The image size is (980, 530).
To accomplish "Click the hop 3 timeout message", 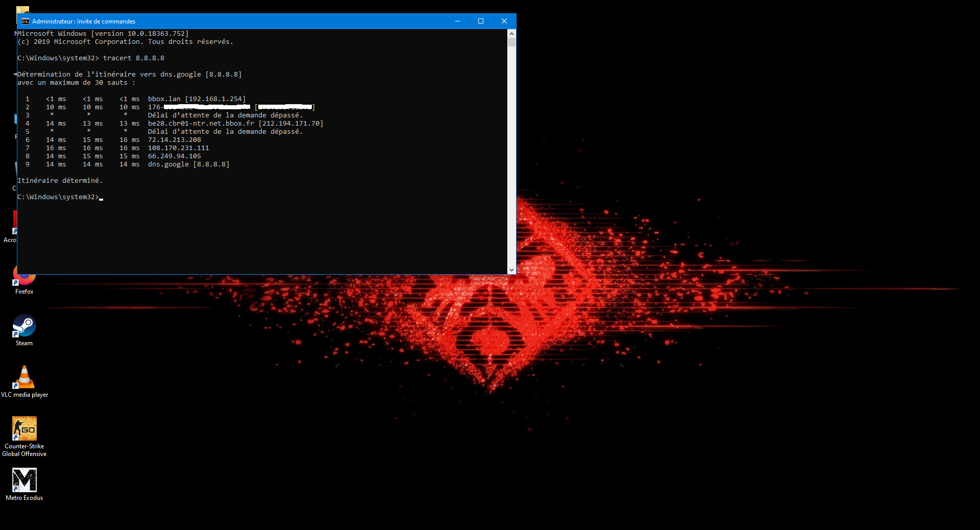I will coord(225,115).
